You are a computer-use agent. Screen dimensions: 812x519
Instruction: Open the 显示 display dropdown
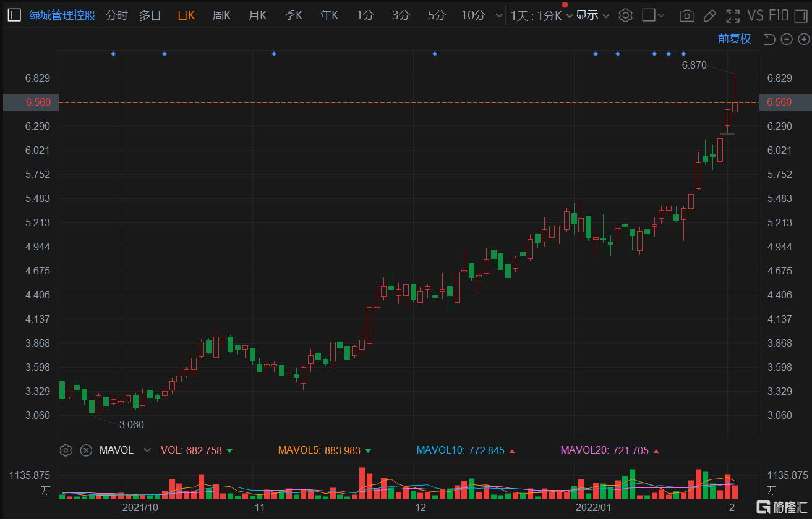(592, 15)
